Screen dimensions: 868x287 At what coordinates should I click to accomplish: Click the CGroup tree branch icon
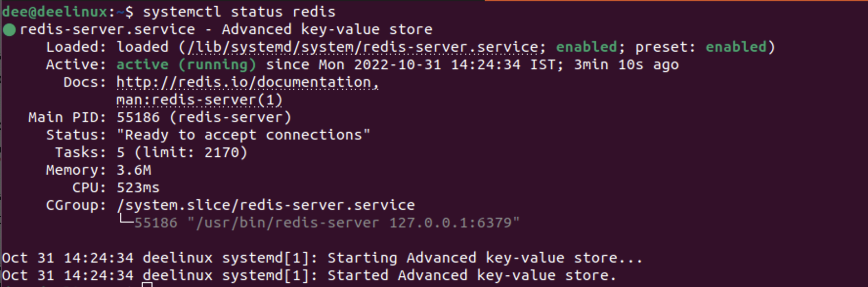(127, 220)
